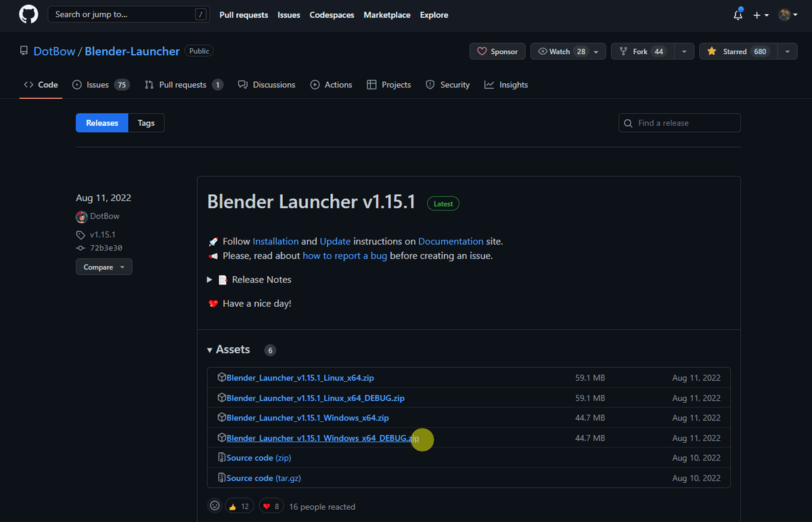The image size is (812, 522).
Task: Open the notifications bell
Action: (x=738, y=14)
